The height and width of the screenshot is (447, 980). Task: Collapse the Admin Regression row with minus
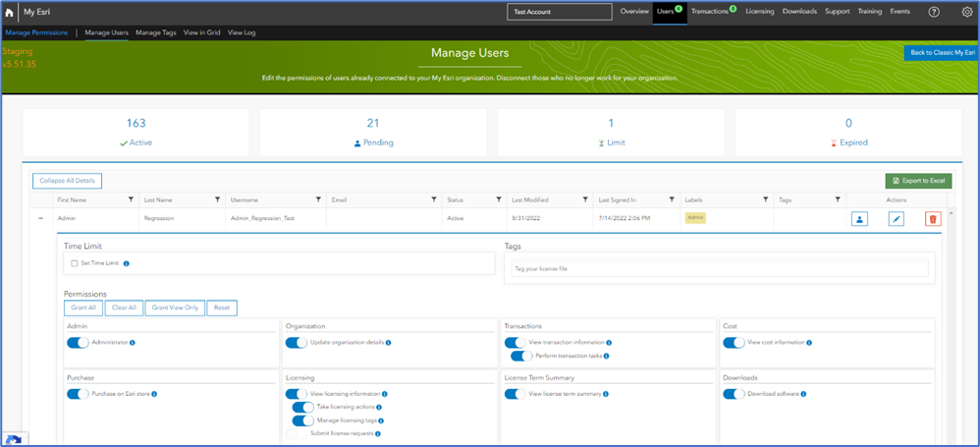[41, 219]
